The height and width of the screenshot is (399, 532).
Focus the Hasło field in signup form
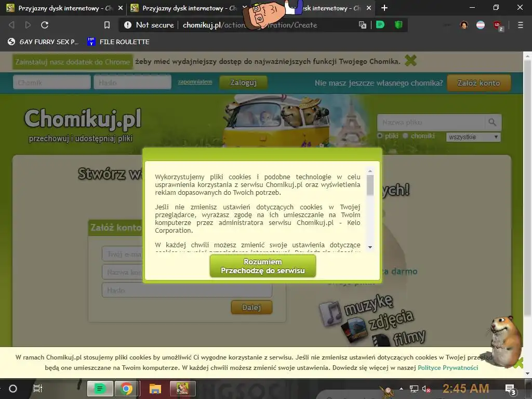pyautogui.click(x=187, y=290)
